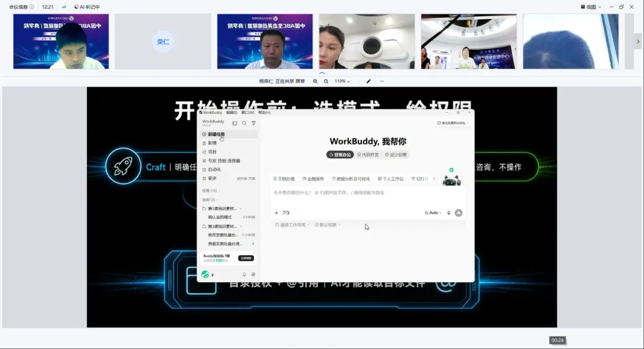The width and height of the screenshot is (644, 349).
Task: Select first participant video thumbnail
Action: pos(61,42)
